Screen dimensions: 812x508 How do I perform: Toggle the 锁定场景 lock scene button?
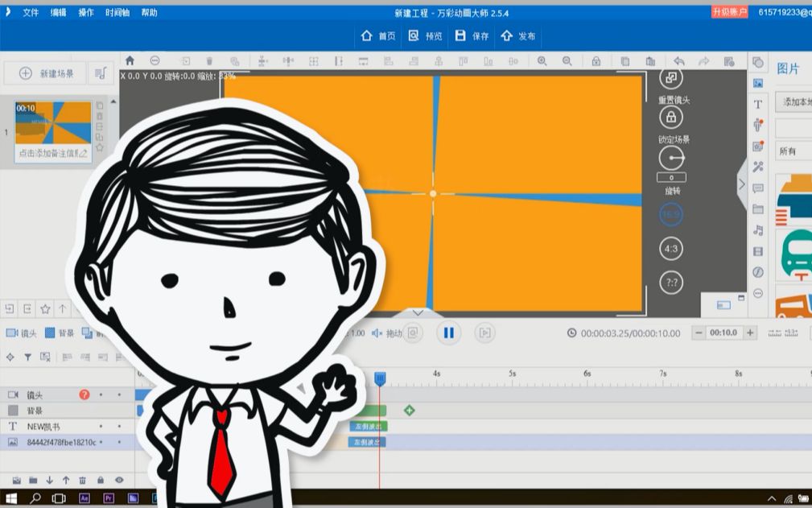click(671, 117)
